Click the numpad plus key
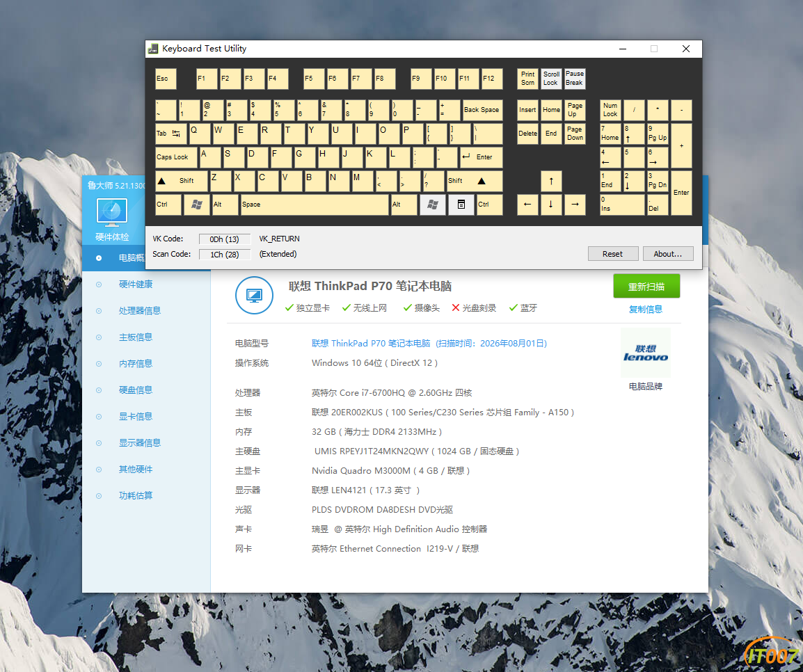 click(681, 145)
